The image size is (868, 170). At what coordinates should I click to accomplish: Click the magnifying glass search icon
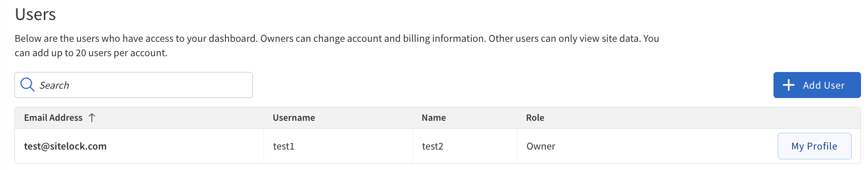(x=27, y=85)
